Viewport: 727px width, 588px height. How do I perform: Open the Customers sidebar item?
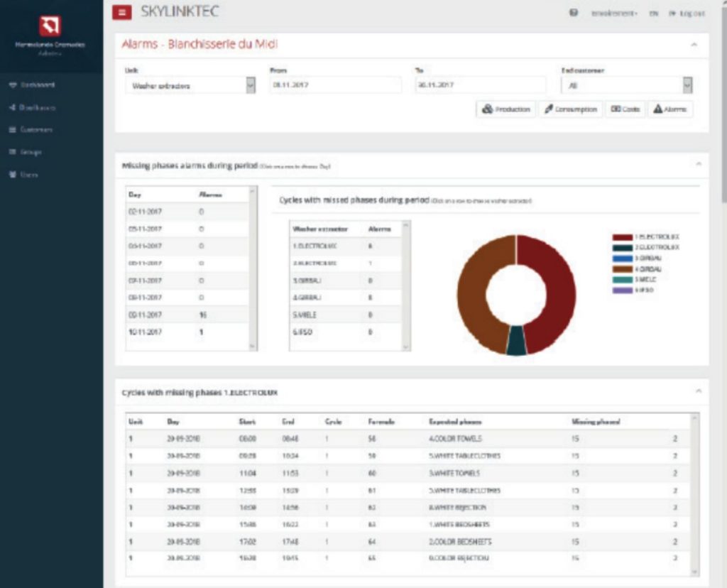pos(31,130)
